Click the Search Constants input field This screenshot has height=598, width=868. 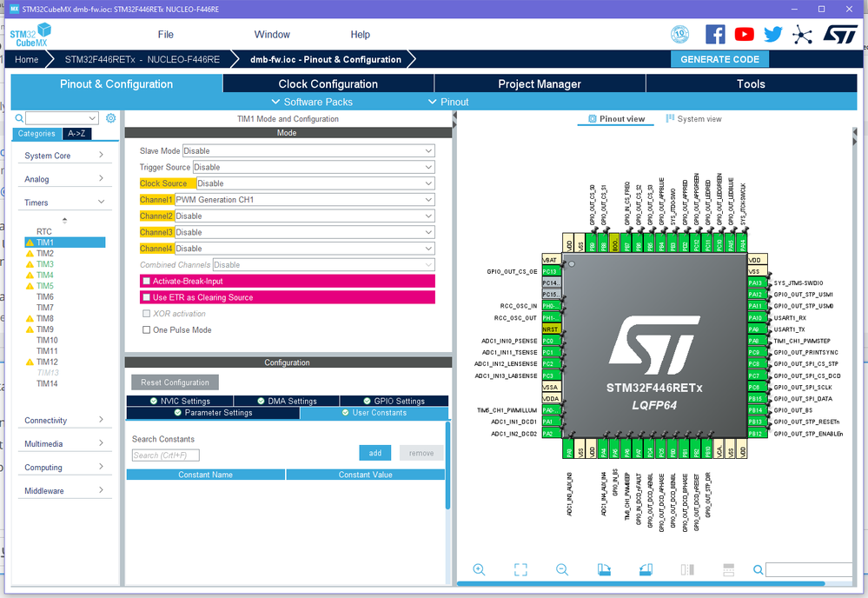click(165, 455)
